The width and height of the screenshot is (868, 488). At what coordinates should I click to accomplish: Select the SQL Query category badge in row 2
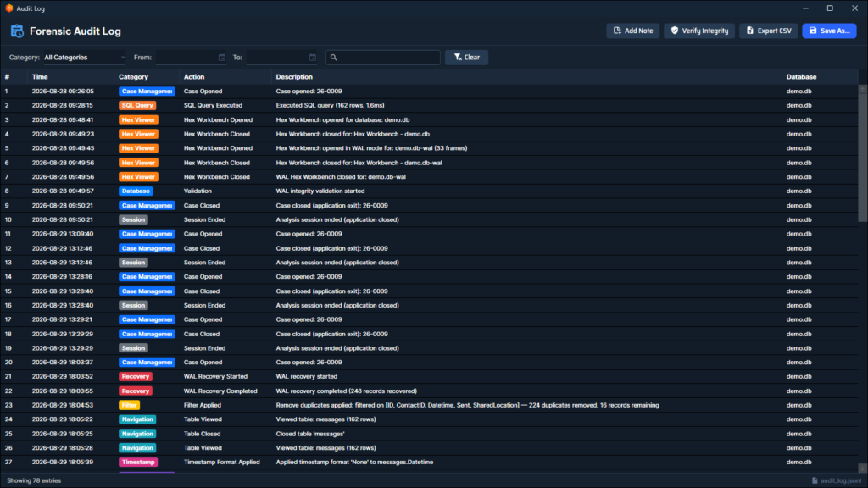click(x=137, y=105)
